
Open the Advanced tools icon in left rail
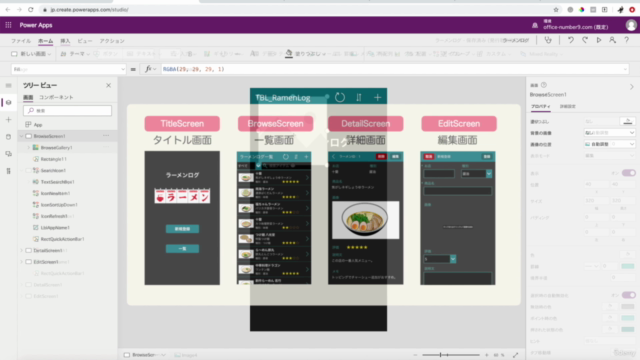point(9,171)
